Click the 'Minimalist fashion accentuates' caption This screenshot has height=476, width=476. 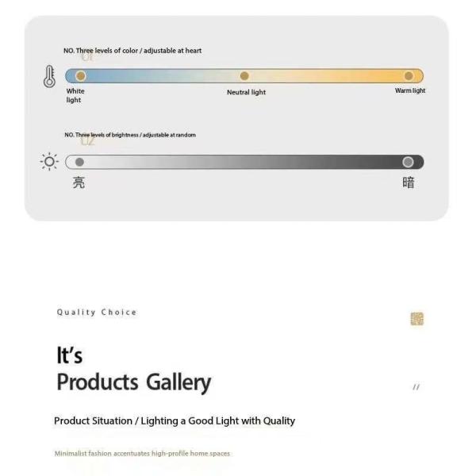(x=142, y=454)
